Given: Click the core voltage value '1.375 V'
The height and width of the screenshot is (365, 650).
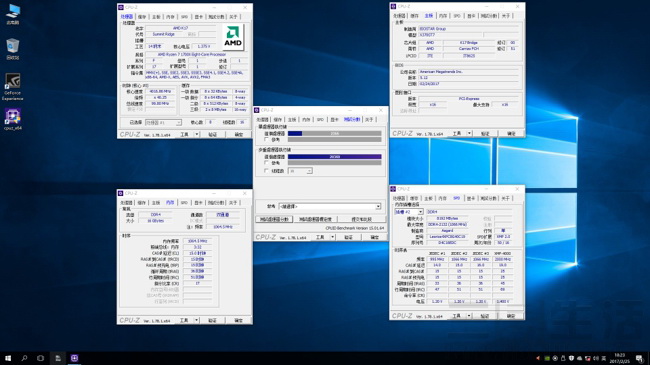Looking at the screenshot, I should click(x=204, y=47).
